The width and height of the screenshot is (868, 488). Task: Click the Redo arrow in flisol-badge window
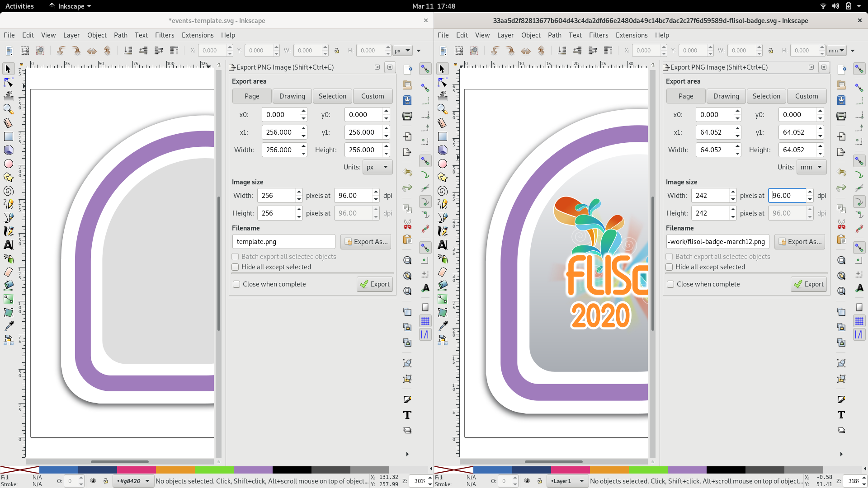[x=841, y=188]
